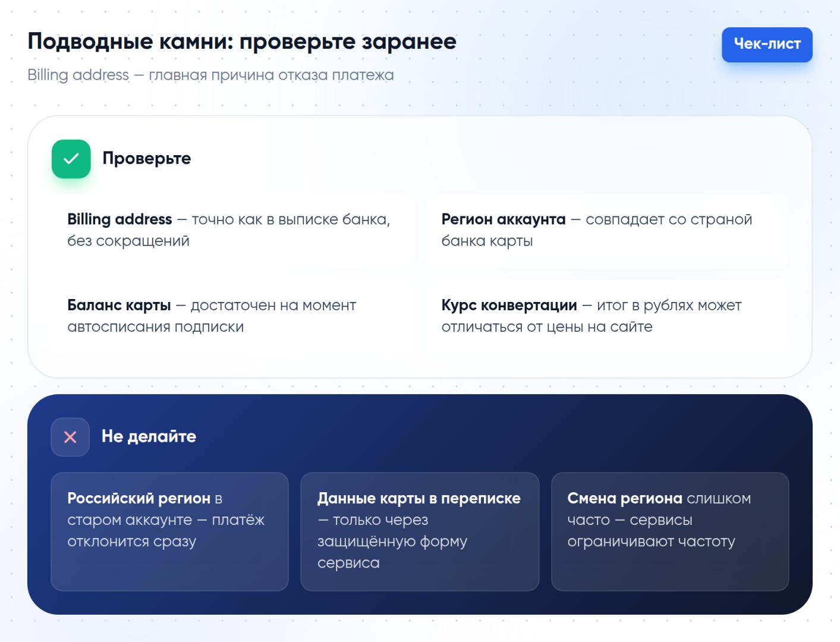Click the heading Подводные камни: проверьте заранее

[242, 42]
